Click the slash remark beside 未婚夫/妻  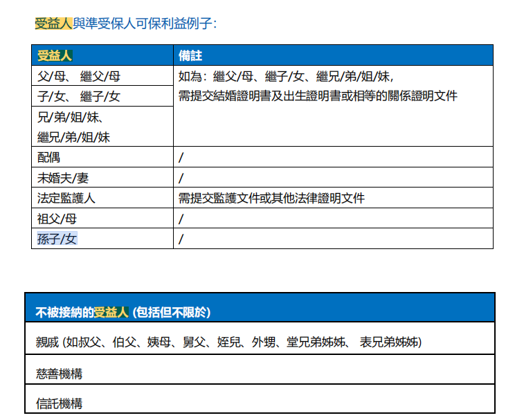click(x=181, y=179)
